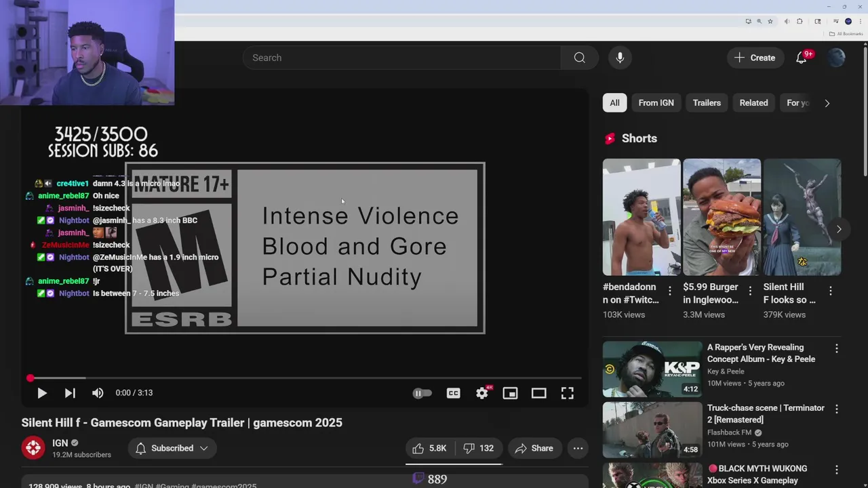This screenshot has width=868, height=488.
Task: Open 'A Rapper's Very Revealing Concept Album' title
Action: click(762, 353)
